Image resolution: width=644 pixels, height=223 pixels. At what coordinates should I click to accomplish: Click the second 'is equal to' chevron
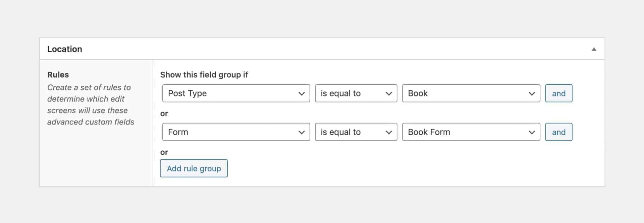(388, 132)
